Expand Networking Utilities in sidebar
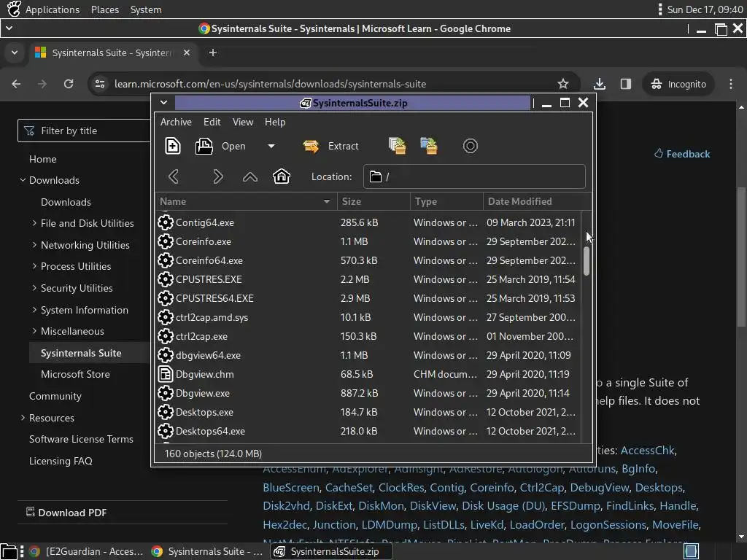 coord(34,245)
